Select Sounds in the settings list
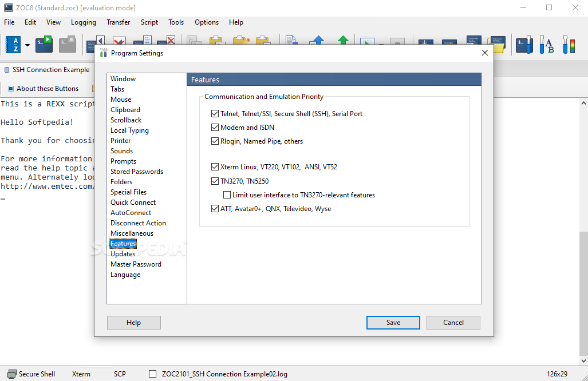588x381 pixels. pos(121,151)
